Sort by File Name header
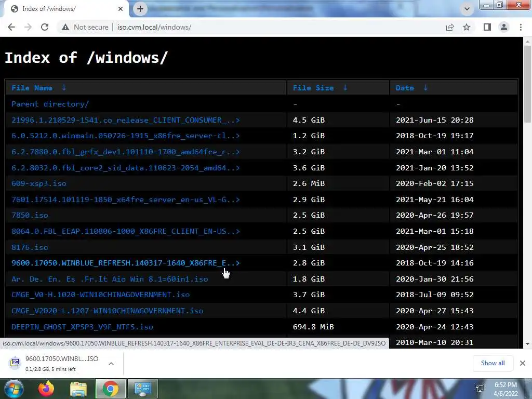This screenshot has width=532, height=399. pyautogui.click(x=32, y=88)
